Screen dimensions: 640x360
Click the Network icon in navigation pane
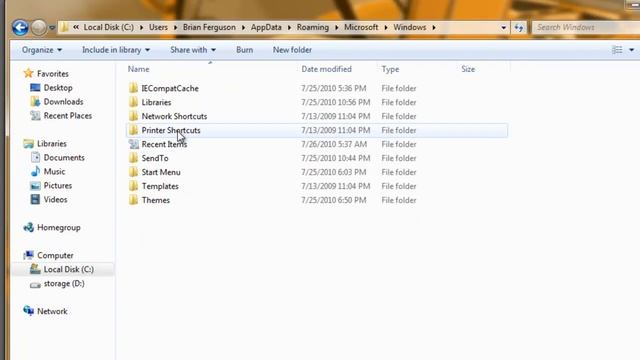[29, 311]
